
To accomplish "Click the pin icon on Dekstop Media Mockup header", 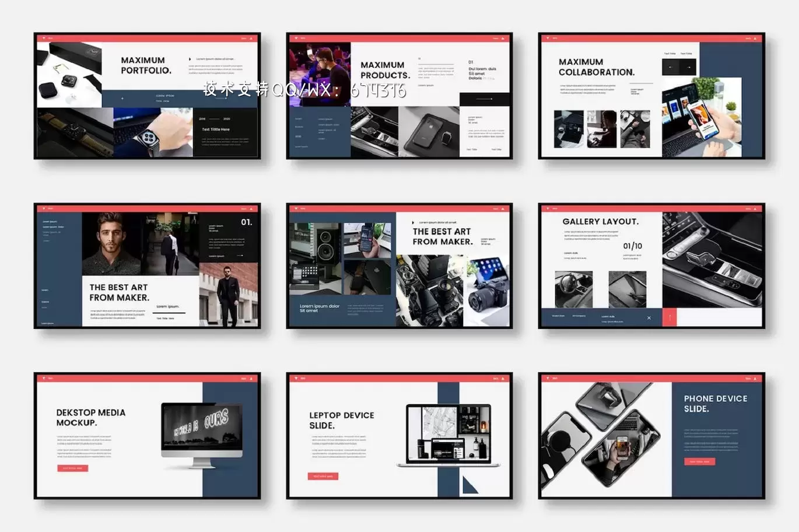I will click(44, 378).
